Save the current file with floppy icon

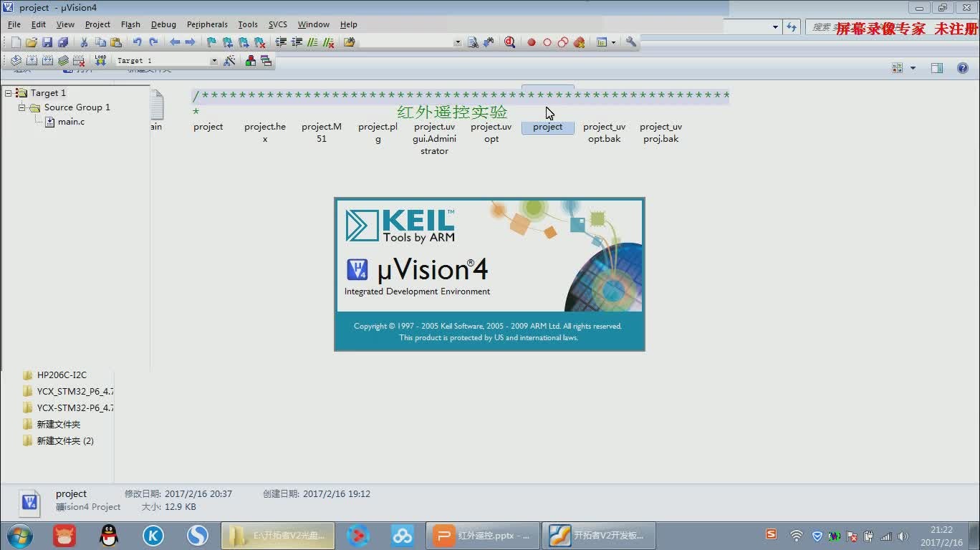pos(47,42)
